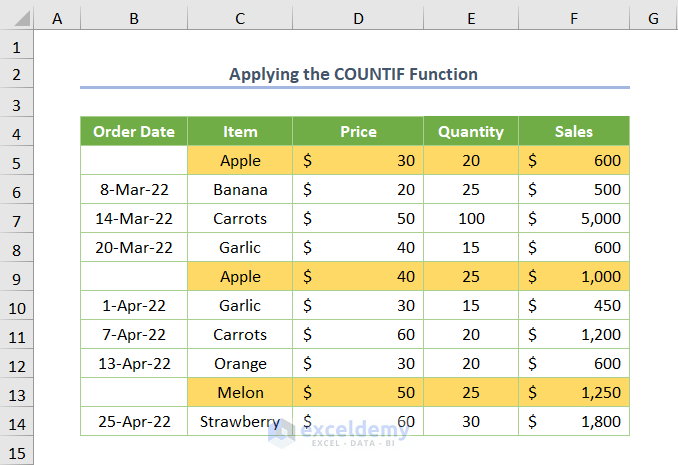This screenshot has height=465, width=678.
Task: Select the 'Quantity' header cell
Action: (471, 131)
